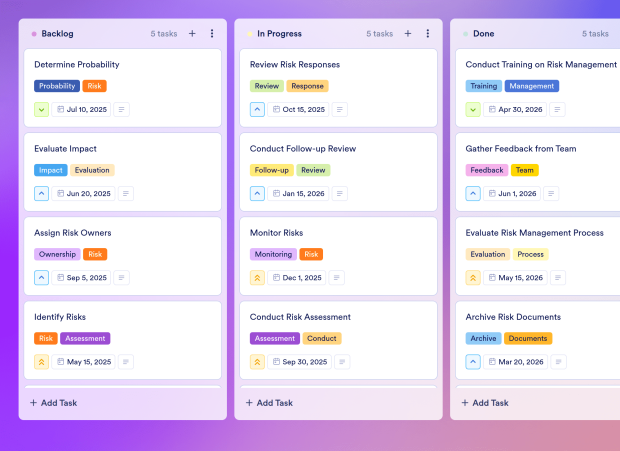This screenshot has width=620, height=451.
Task: Click the Backlog column title
Action: click(57, 34)
